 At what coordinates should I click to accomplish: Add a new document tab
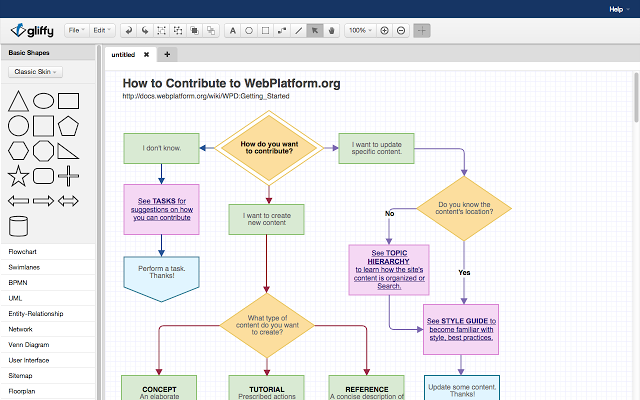167,54
